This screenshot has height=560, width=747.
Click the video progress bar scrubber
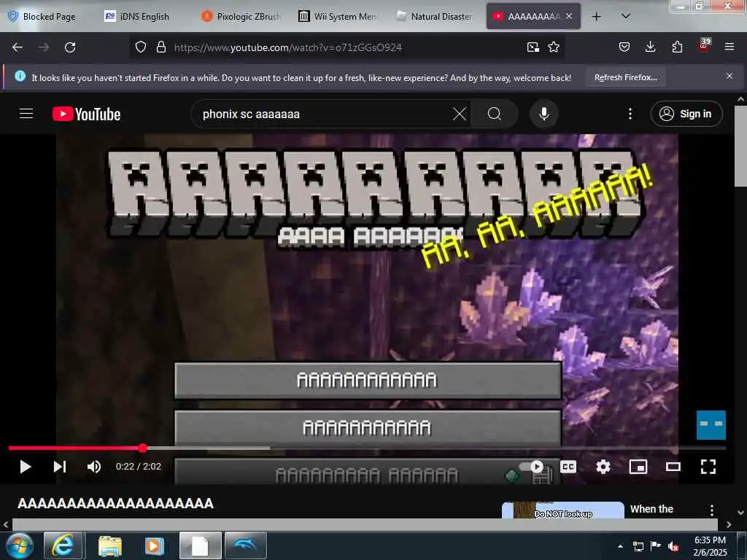143,448
